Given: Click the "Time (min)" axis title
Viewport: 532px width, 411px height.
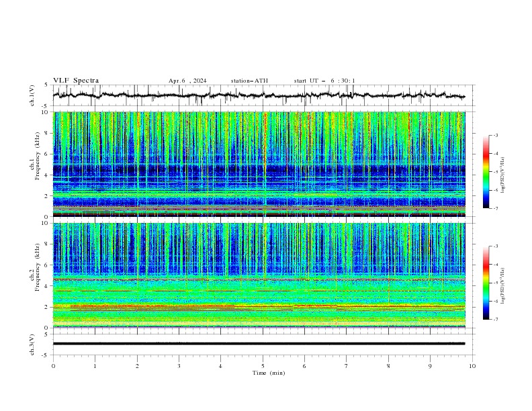Looking at the screenshot, I should coord(269,373).
